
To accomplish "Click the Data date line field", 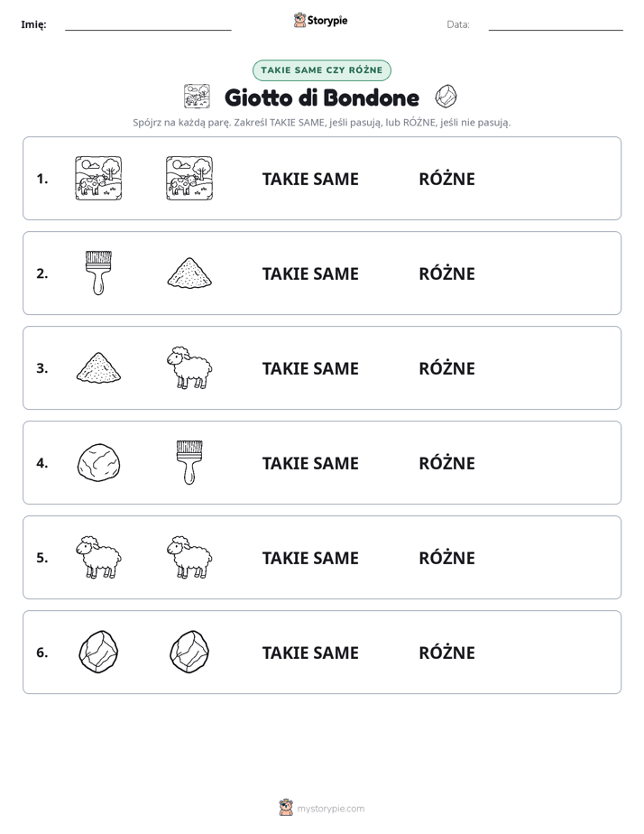I will point(556,24).
